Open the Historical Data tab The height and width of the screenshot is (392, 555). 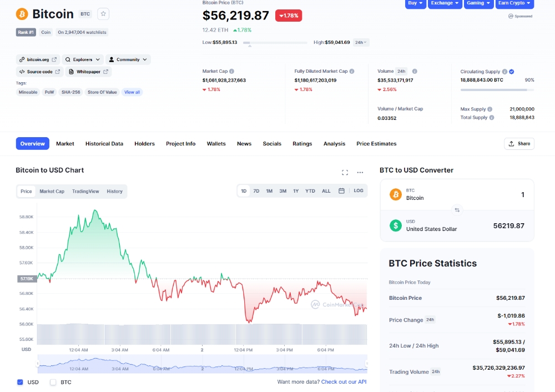point(104,143)
